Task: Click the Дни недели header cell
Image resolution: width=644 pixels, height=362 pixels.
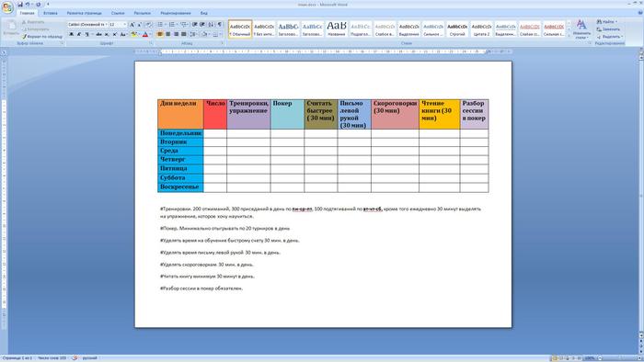Action: pos(180,114)
